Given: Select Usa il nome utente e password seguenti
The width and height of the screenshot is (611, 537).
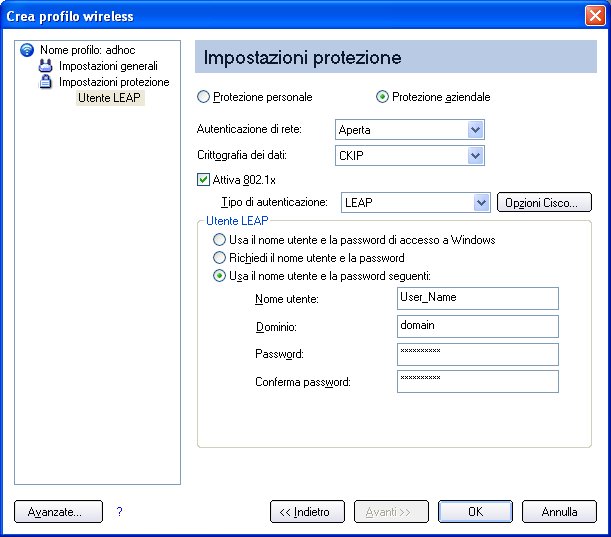Looking at the screenshot, I should click(x=219, y=276).
